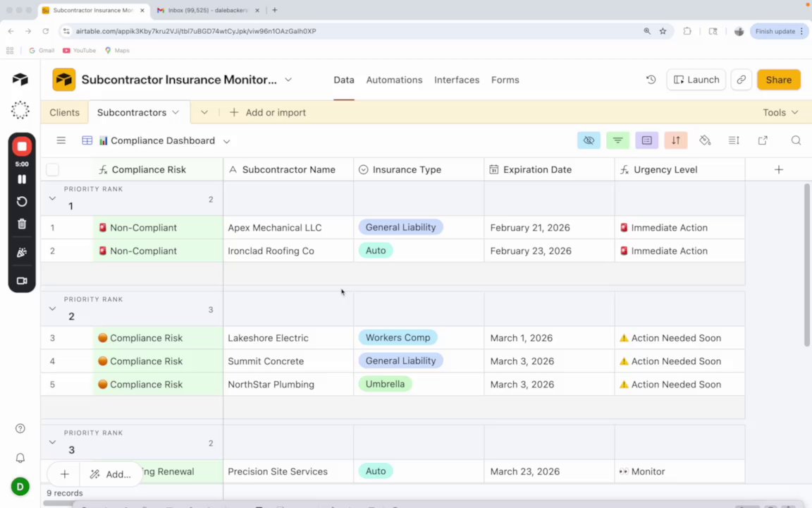Toggle the select-all checkbox in header
The height and width of the screenshot is (508, 812).
click(52, 169)
